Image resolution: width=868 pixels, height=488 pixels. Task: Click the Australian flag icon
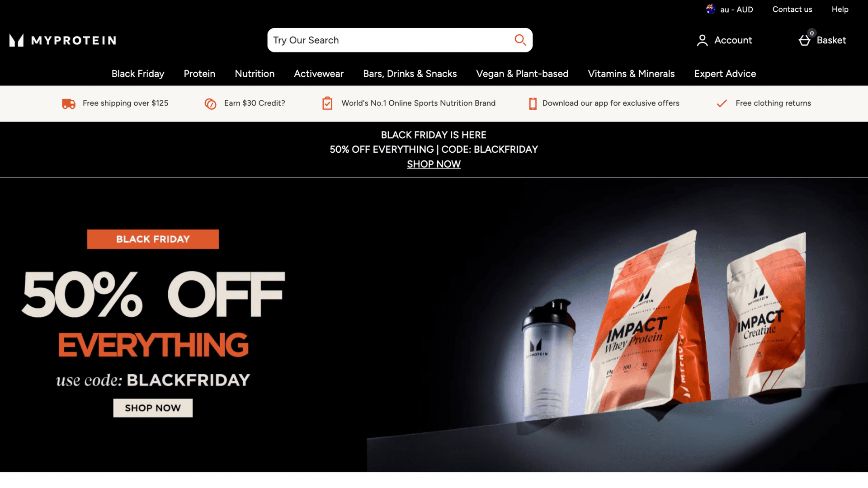click(x=711, y=9)
